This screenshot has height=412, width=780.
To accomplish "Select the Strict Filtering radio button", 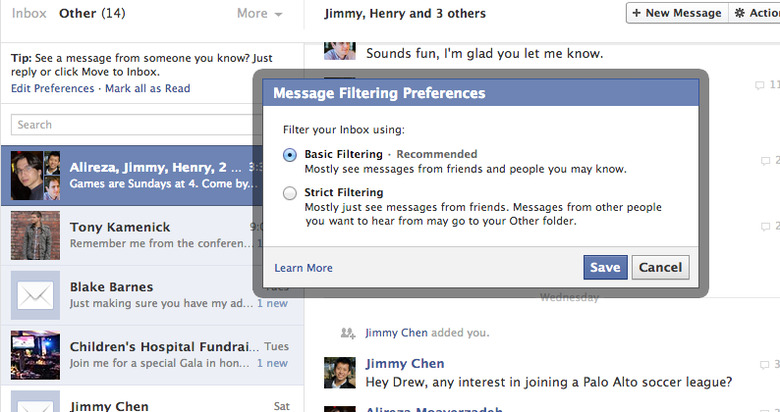I will [290, 193].
